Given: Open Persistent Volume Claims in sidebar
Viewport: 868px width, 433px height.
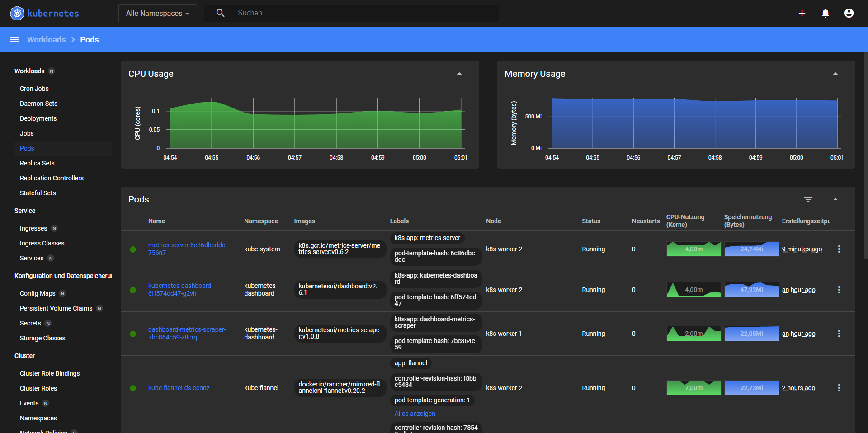Looking at the screenshot, I should [56, 308].
